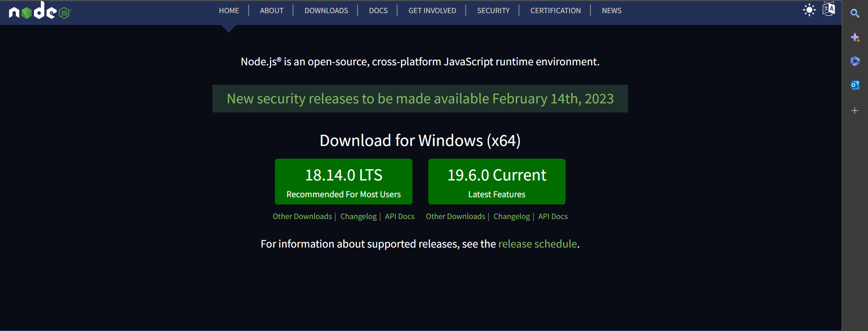Open the DOCS menu item
Viewport: 868px width, 331px height.
(378, 10)
